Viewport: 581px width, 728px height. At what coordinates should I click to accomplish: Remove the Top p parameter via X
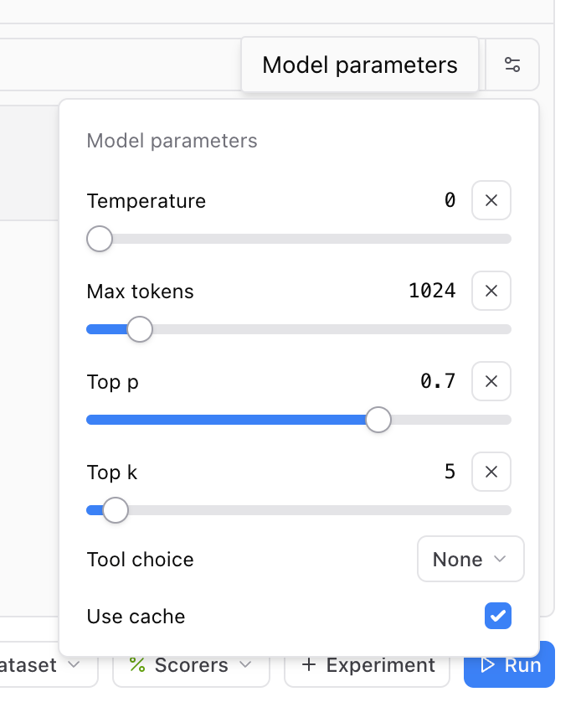tap(491, 381)
